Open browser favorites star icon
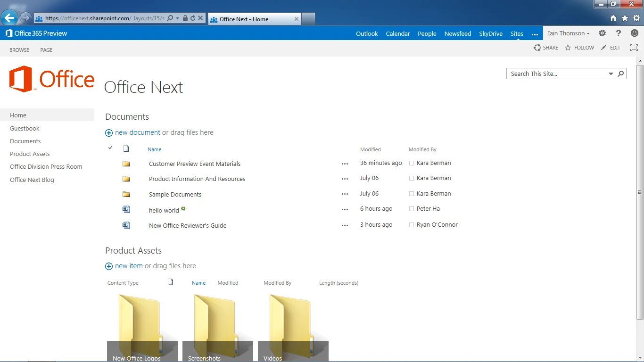644x362 pixels. pyautogui.click(x=625, y=18)
